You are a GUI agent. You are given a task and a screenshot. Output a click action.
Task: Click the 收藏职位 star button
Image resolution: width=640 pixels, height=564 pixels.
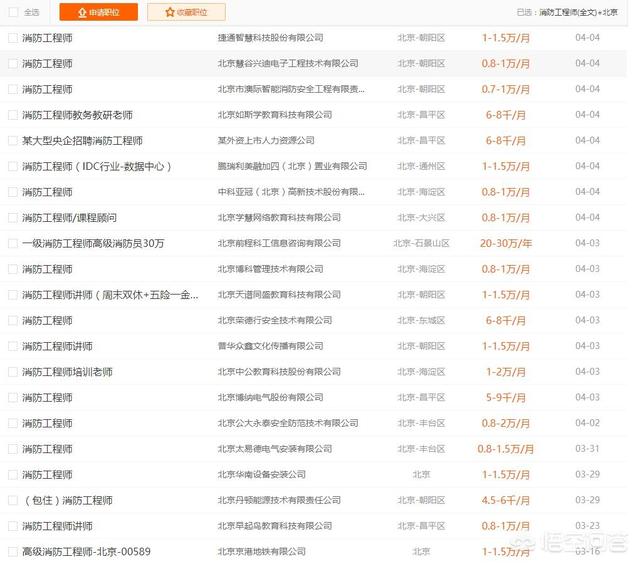pyautogui.click(x=186, y=12)
